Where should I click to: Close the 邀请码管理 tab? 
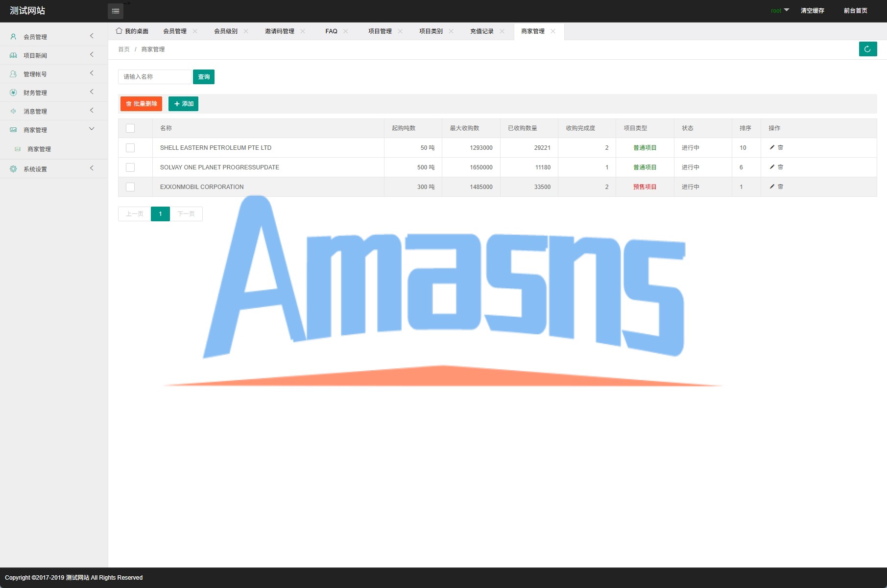click(303, 31)
